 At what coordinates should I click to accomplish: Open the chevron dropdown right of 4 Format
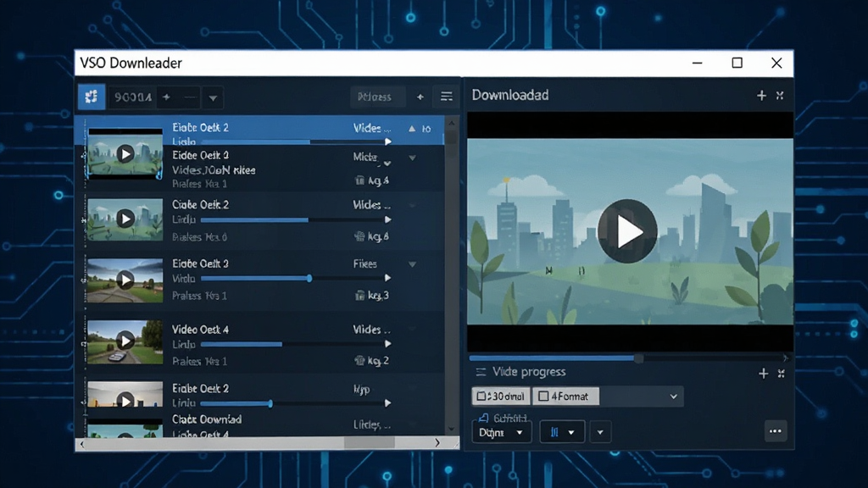(674, 396)
